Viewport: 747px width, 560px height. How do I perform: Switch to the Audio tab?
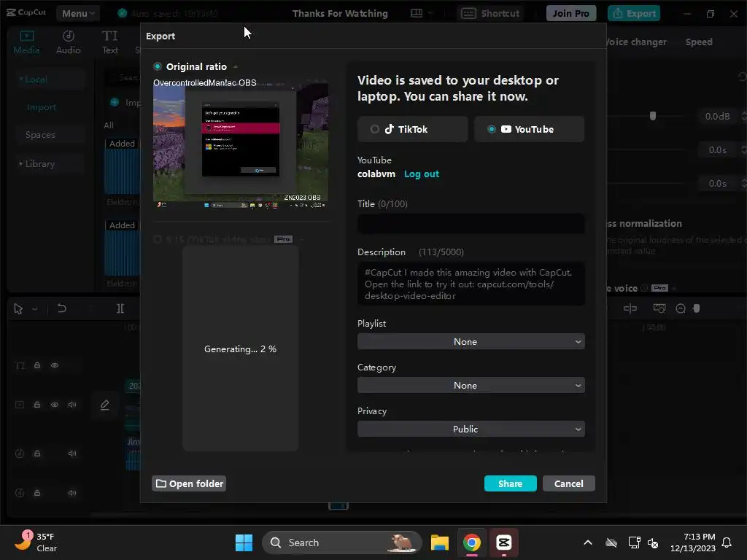click(x=68, y=42)
